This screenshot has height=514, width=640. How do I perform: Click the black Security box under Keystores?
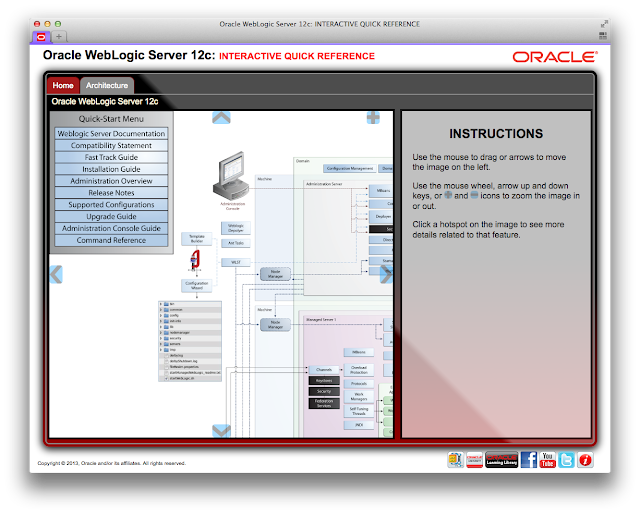[324, 391]
